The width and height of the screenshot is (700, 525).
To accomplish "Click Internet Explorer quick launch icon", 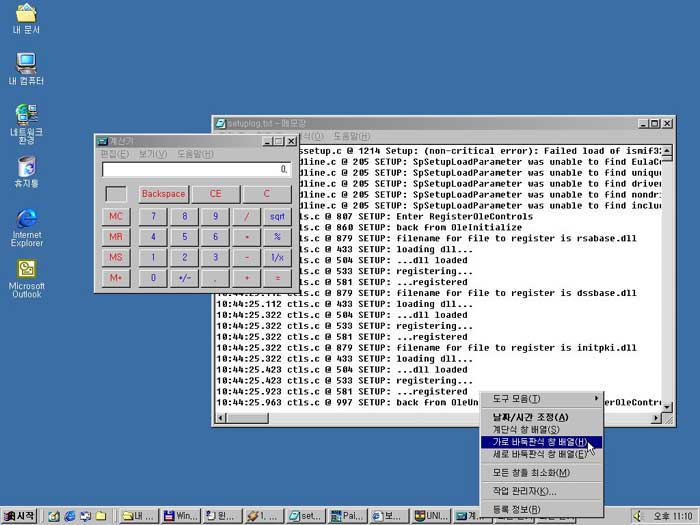I will tap(70, 516).
